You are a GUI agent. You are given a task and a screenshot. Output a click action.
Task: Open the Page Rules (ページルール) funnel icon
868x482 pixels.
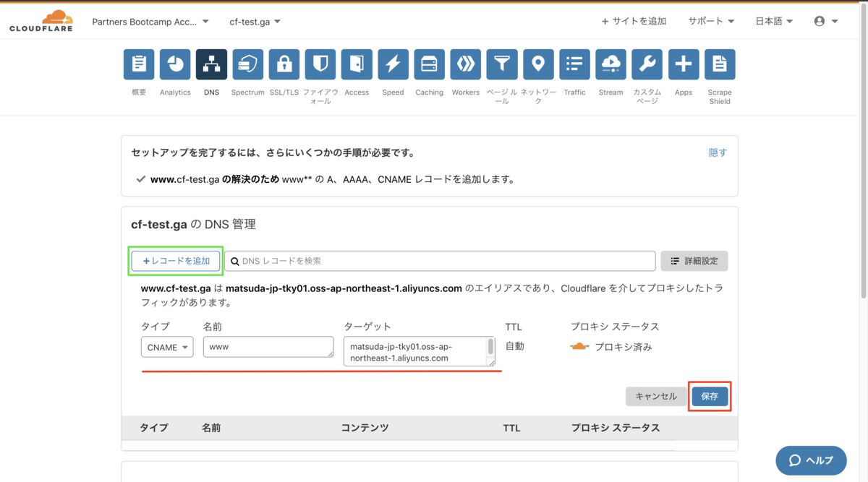(502, 64)
